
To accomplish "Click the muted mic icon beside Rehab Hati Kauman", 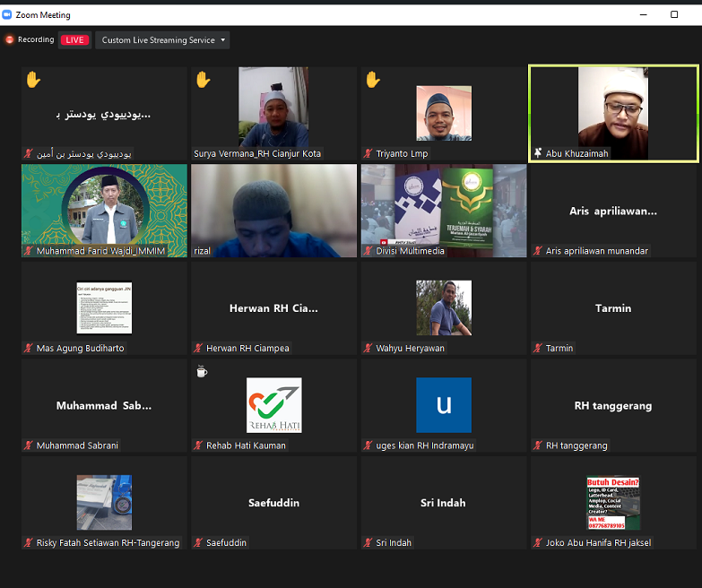I will pyautogui.click(x=198, y=445).
